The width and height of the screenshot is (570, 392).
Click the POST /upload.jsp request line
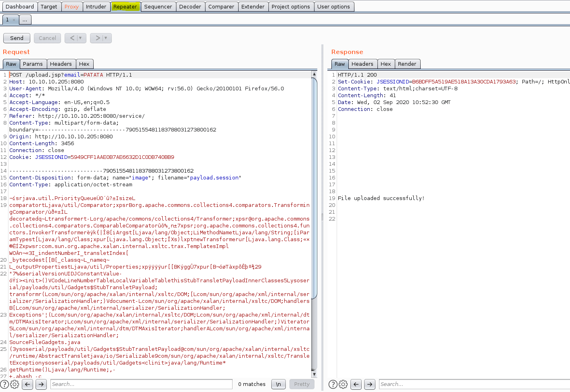71,75
